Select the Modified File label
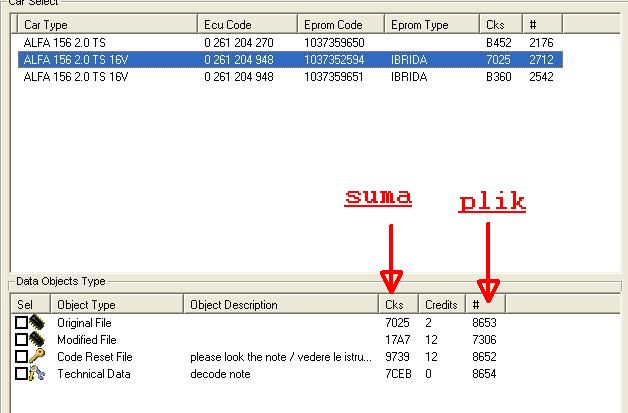628x413 pixels. coord(87,340)
